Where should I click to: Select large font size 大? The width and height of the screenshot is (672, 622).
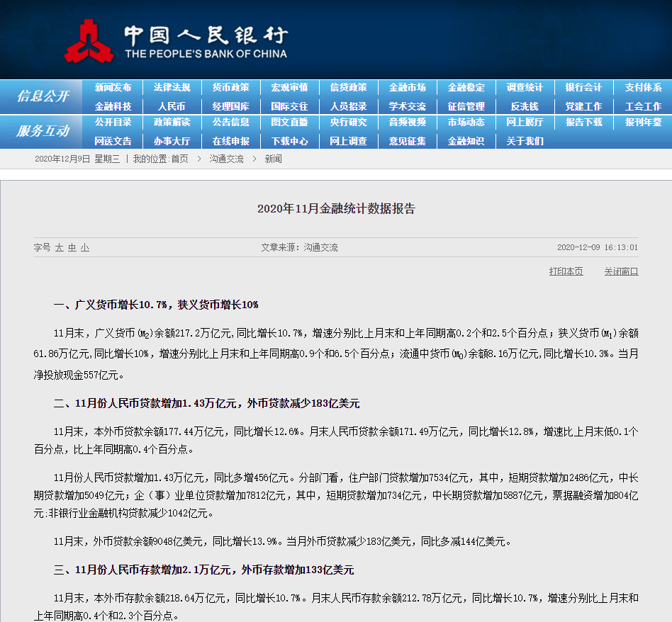pyautogui.click(x=59, y=248)
